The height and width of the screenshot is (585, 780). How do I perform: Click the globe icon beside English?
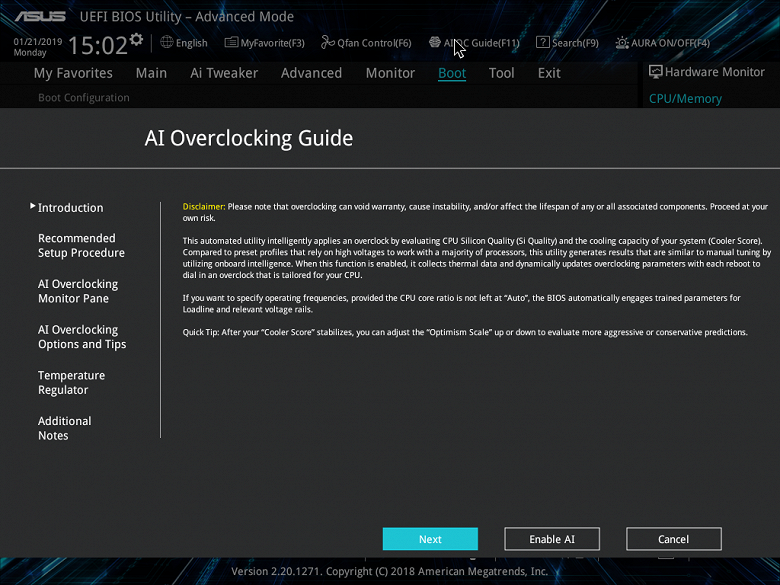tap(167, 42)
